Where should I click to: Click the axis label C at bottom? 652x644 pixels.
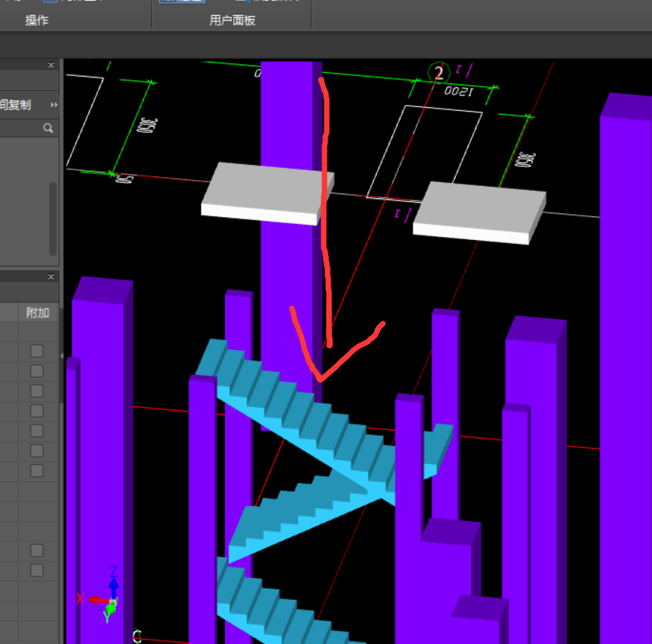click(138, 636)
